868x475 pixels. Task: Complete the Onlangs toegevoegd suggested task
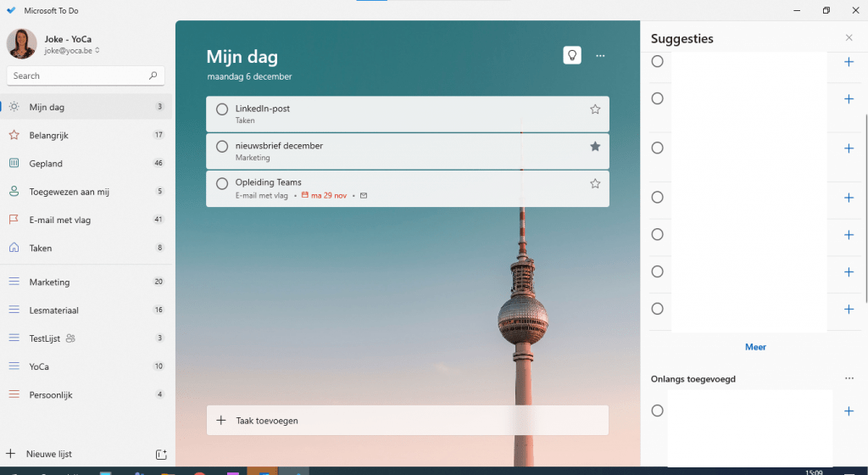[x=657, y=411]
